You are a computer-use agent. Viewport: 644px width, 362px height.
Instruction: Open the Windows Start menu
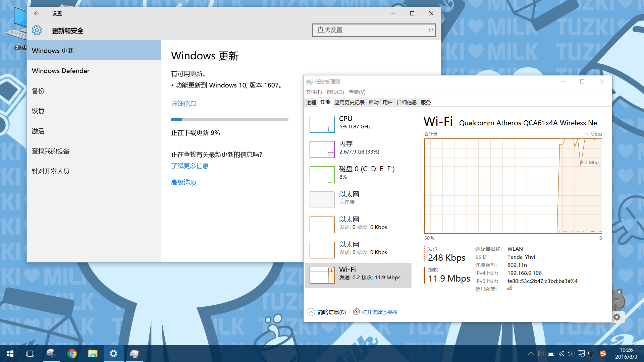[x=10, y=354]
